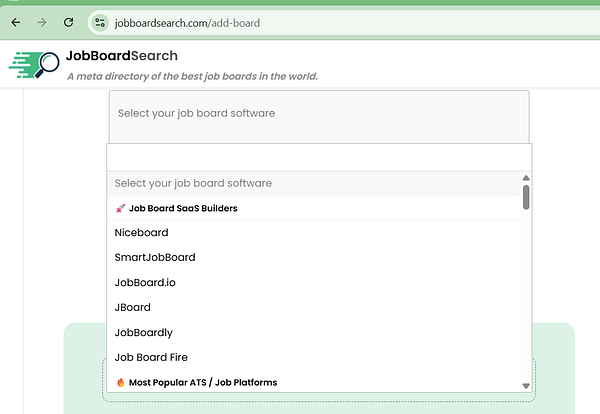The width and height of the screenshot is (600, 414).
Task: Choose SmartJobBoard from the list
Action: pos(314,258)
